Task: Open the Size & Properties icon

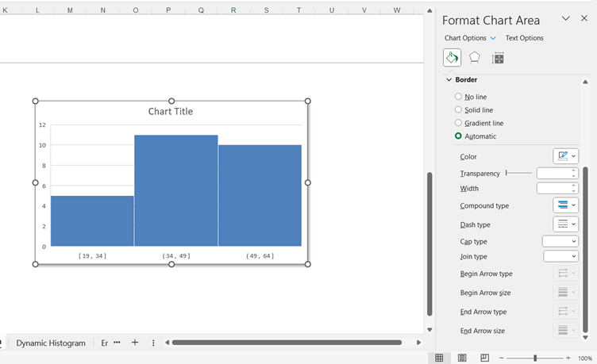Action: click(498, 57)
